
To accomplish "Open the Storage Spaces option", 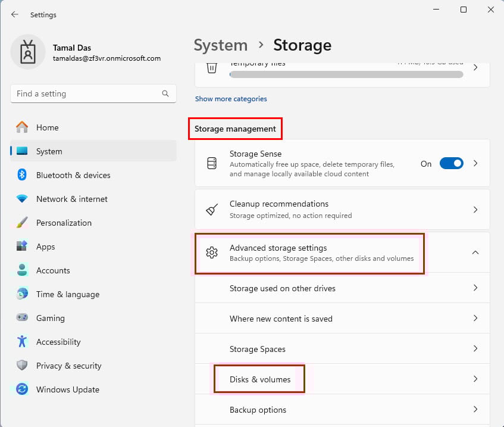I will (258, 349).
